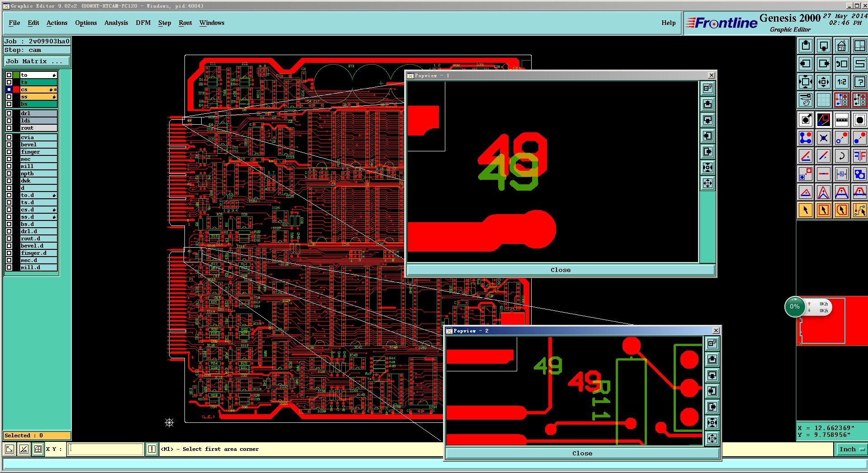Click the pan left arrow icon in main toolbar
The width and height of the screenshot is (868, 473).
[806, 64]
